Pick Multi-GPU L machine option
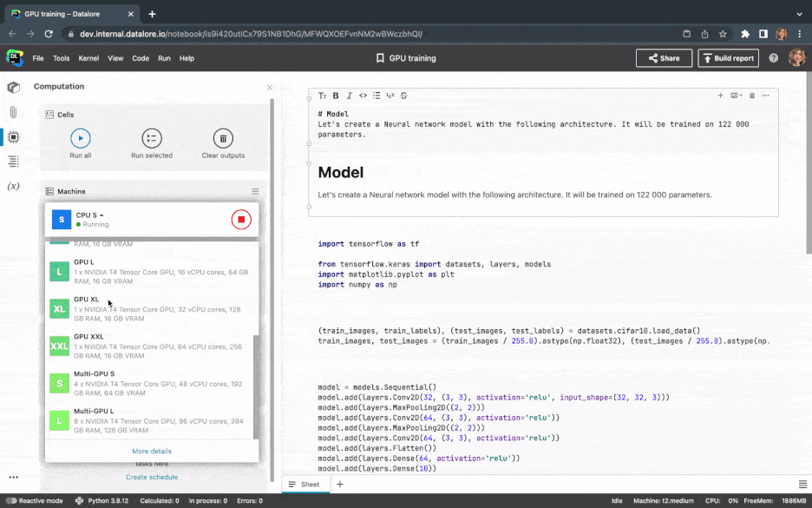The height and width of the screenshot is (508, 812). pos(152,420)
